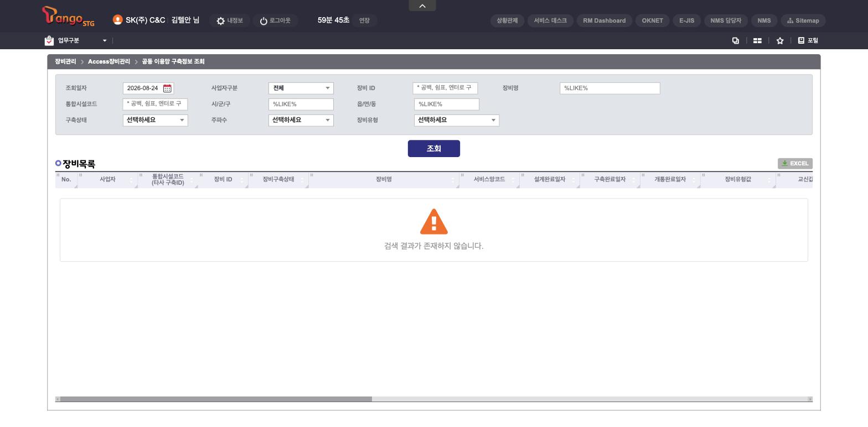The width and height of the screenshot is (868, 427).
Task: Add page to favorites star icon
Action: pos(780,40)
